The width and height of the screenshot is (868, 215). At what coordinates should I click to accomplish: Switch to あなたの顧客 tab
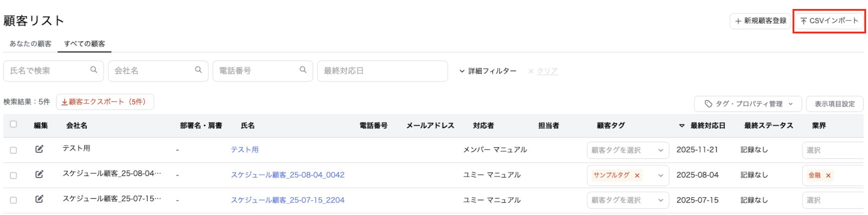pyautogui.click(x=30, y=44)
